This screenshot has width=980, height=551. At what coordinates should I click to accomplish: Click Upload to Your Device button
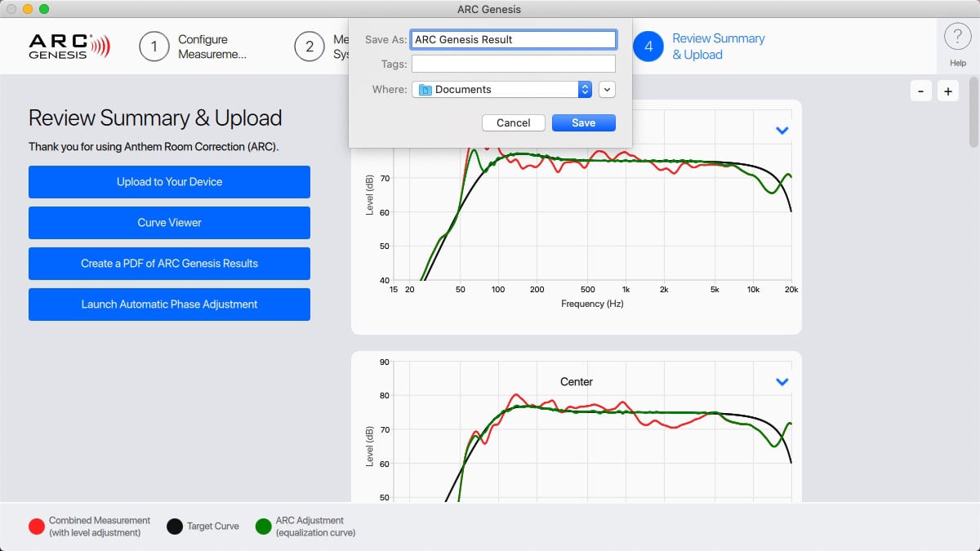tap(169, 182)
